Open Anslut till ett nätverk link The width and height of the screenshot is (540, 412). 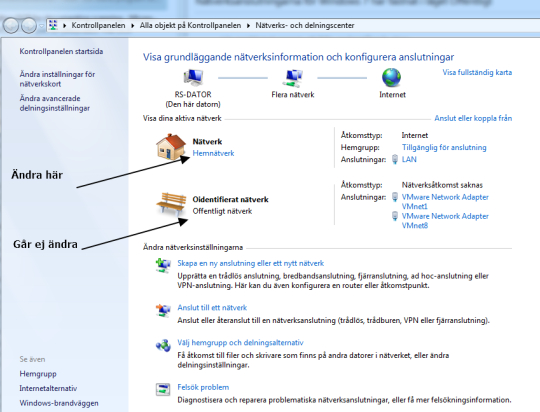point(212,308)
